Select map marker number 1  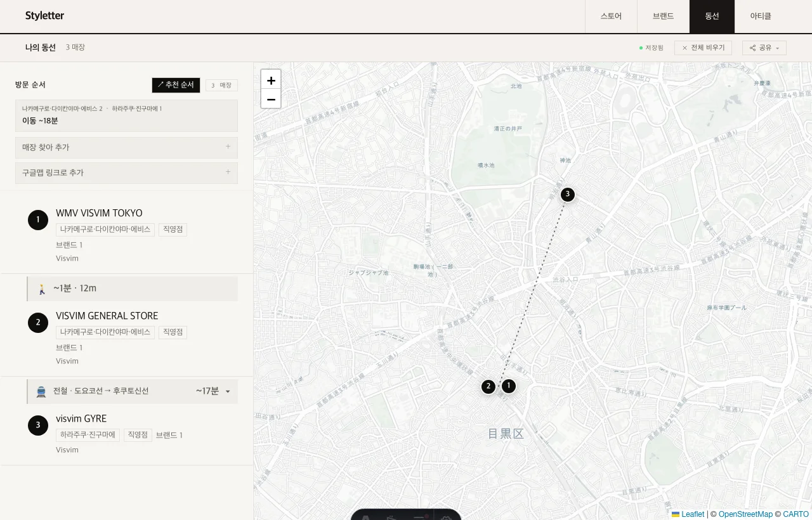507,386
